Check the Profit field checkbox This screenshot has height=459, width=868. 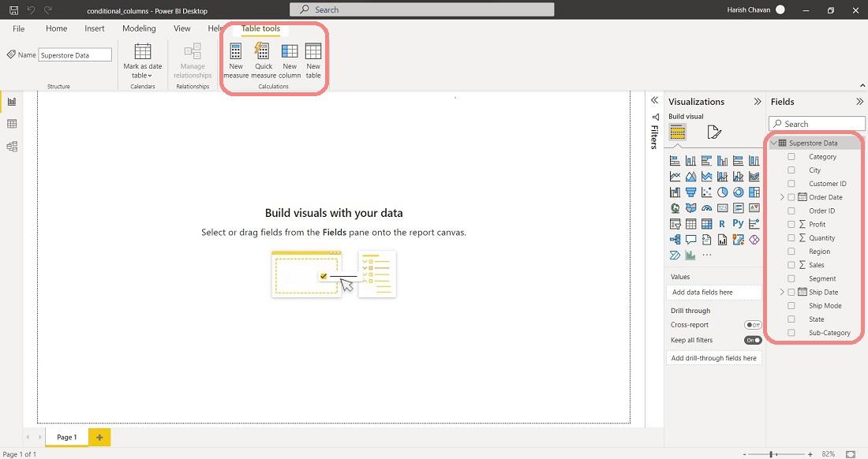tap(791, 225)
